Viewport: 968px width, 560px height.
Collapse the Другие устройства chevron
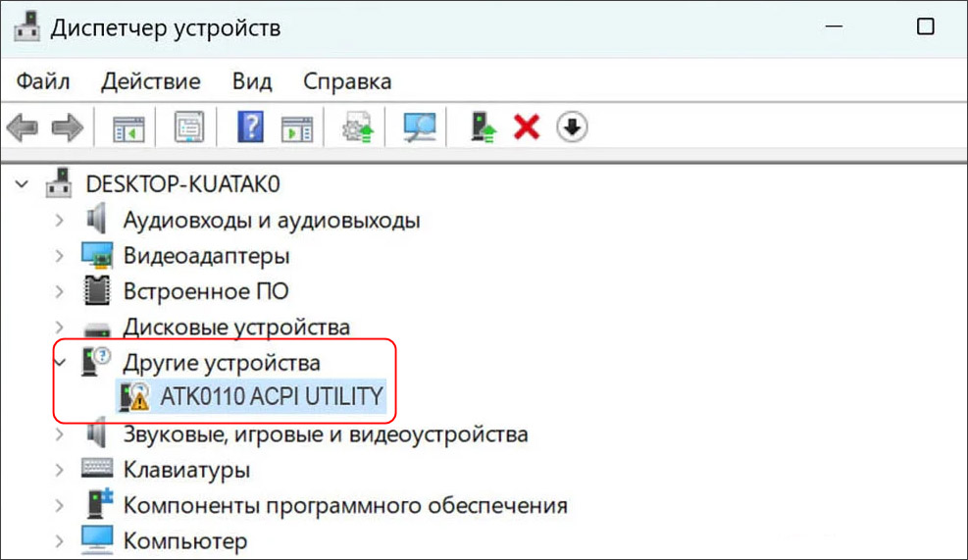click(x=60, y=363)
